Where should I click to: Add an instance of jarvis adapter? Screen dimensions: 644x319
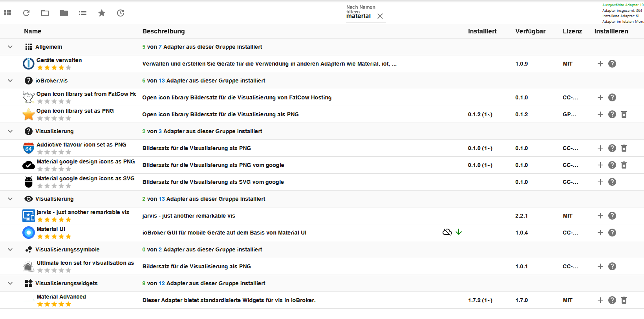coord(600,216)
